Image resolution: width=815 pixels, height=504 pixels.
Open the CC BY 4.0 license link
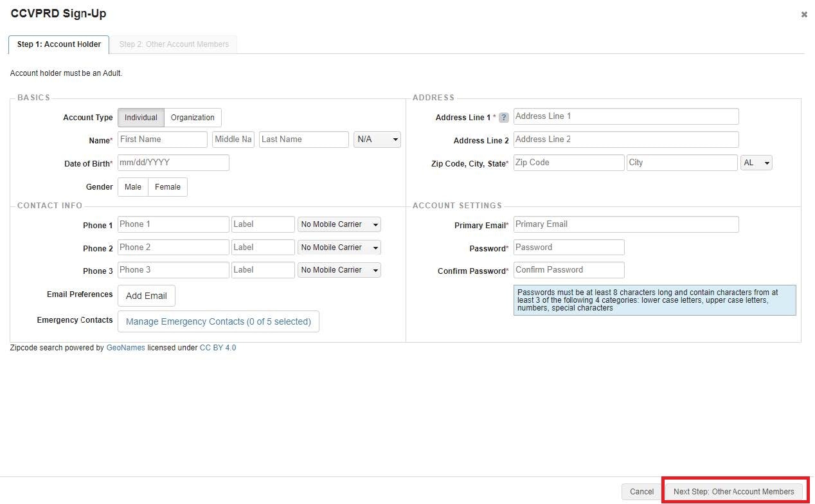coord(218,348)
